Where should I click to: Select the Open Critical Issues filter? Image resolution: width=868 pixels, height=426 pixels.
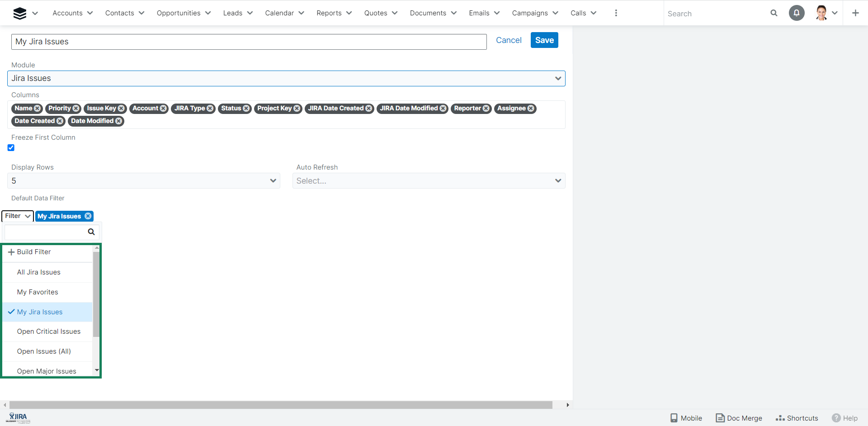tap(47, 331)
